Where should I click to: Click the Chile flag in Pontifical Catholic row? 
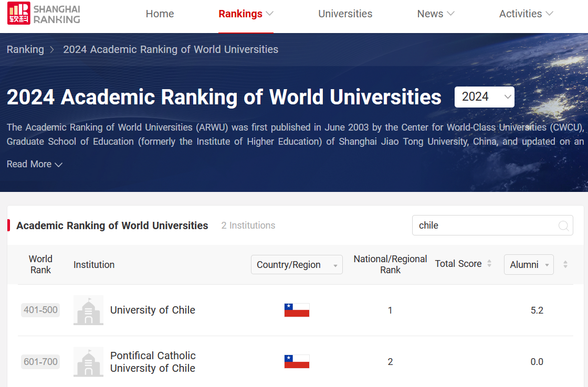(297, 361)
